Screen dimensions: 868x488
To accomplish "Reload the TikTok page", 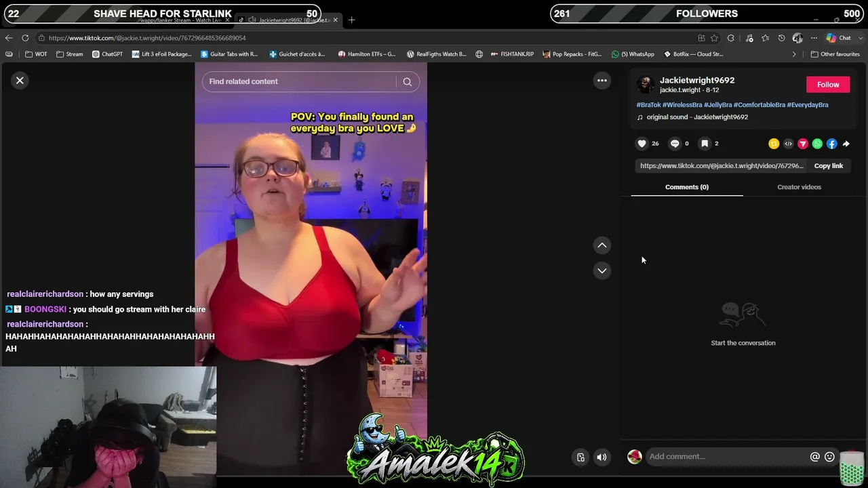I will pyautogui.click(x=25, y=38).
